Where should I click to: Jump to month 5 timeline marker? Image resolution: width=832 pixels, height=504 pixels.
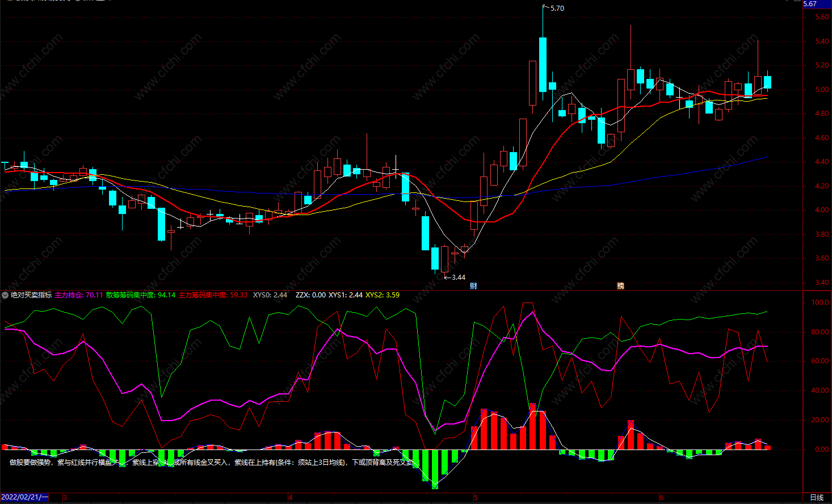click(476, 498)
